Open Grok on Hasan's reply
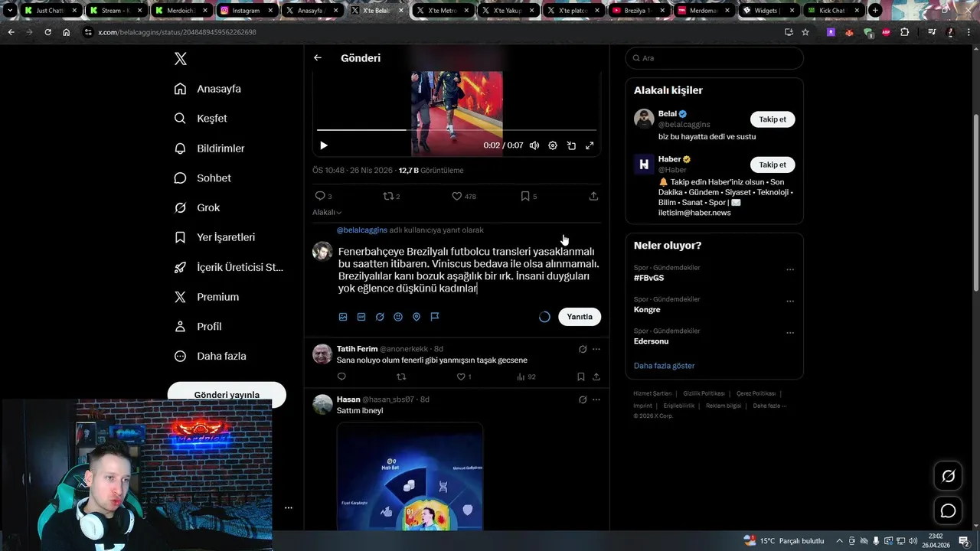980x551 pixels. (583, 399)
